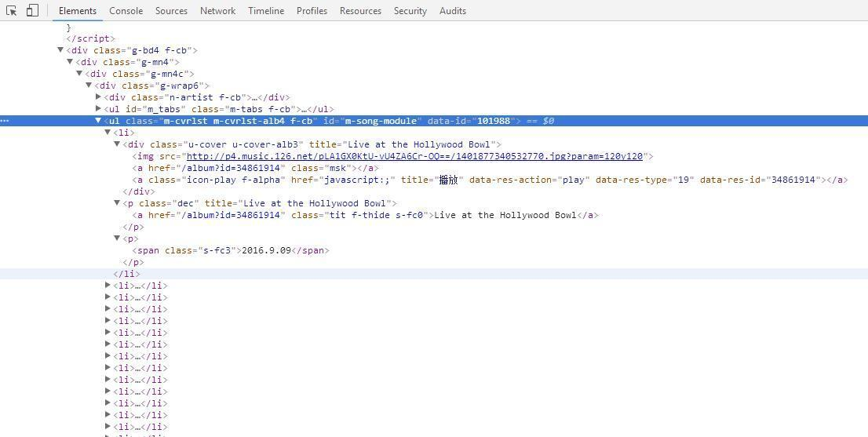Select the class value icon-play f-alpha
This screenshot has height=437, width=868.
234,180
